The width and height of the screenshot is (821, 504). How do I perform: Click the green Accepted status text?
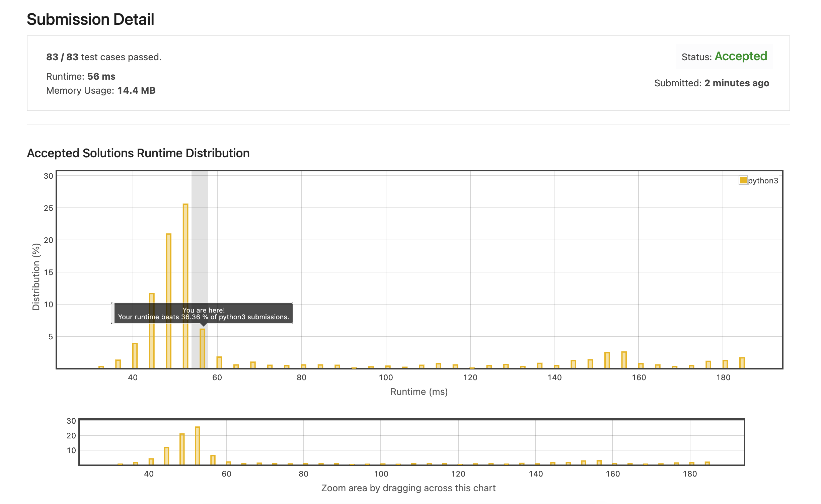point(741,56)
